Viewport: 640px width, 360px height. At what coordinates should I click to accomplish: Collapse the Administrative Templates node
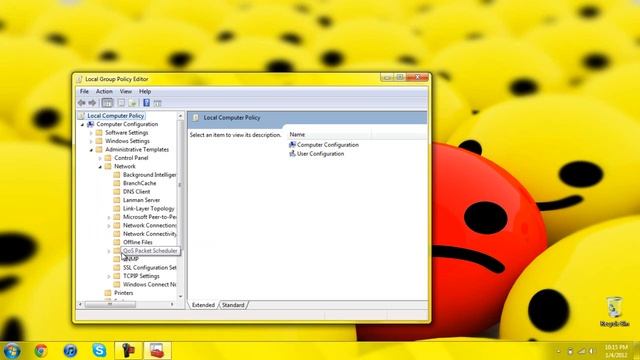click(91, 150)
